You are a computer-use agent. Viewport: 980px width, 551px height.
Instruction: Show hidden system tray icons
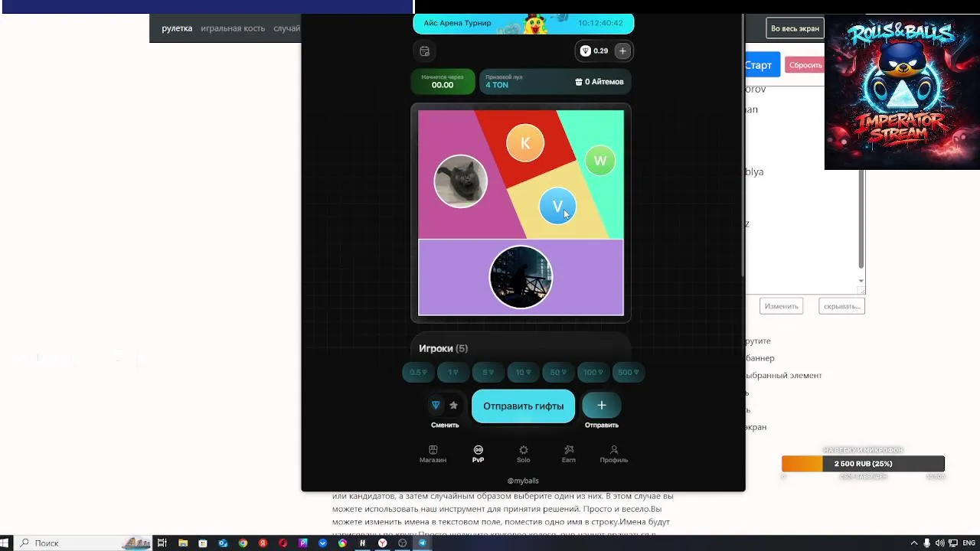click(x=913, y=543)
